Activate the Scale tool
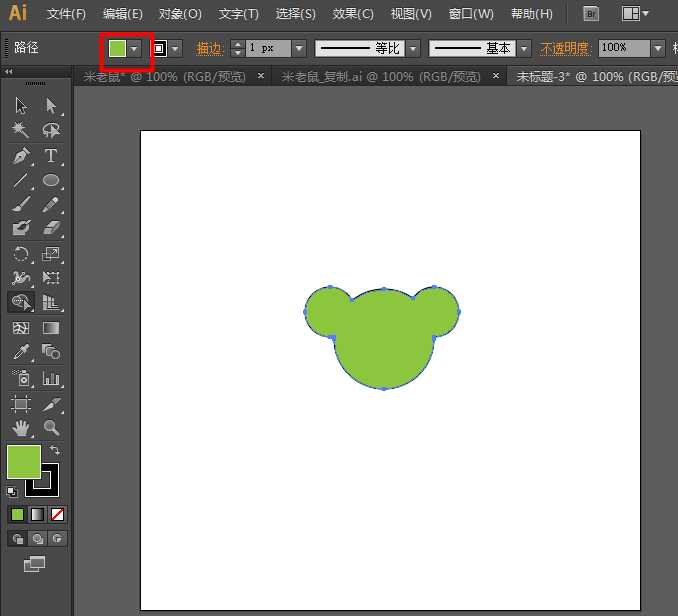This screenshot has width=678, height=616. point(51,254)
